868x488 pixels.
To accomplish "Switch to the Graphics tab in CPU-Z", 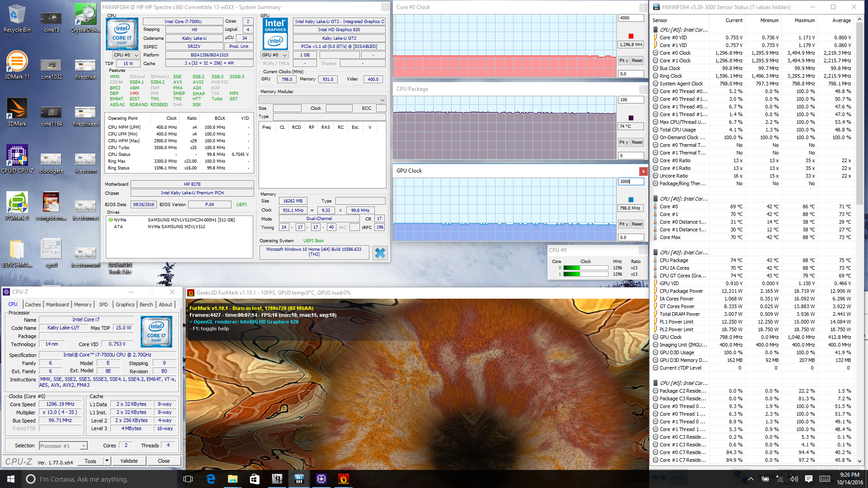I will coord(125,305).
